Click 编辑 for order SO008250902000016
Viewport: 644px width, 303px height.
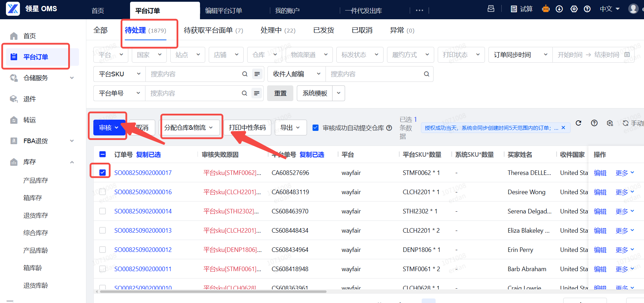tap(600, 192)
